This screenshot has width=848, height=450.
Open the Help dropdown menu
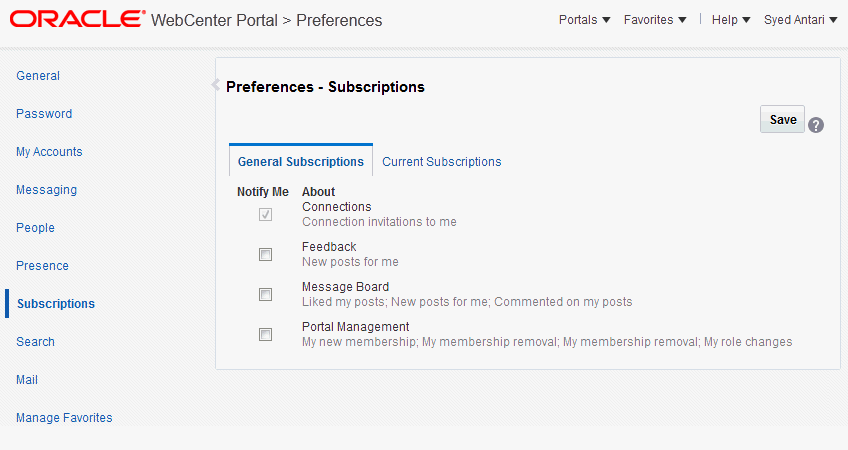(731, 20)
